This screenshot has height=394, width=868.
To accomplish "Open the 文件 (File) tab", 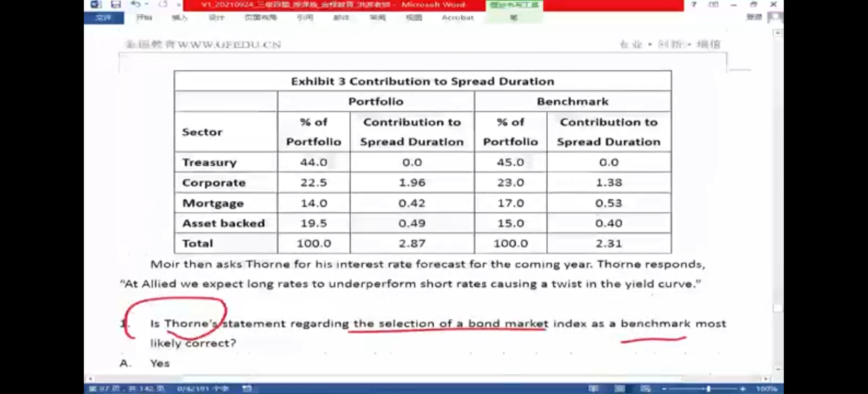I will click(x=104, y=17).
